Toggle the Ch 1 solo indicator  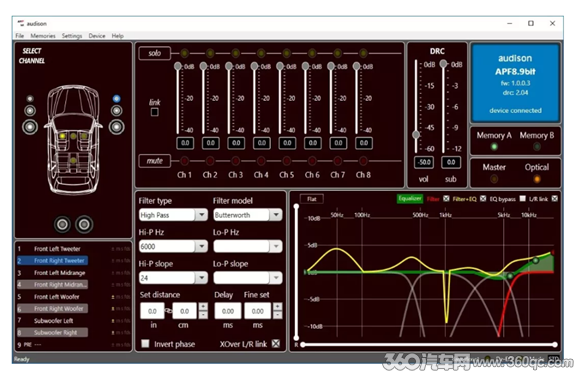click(x=184, y=53)
